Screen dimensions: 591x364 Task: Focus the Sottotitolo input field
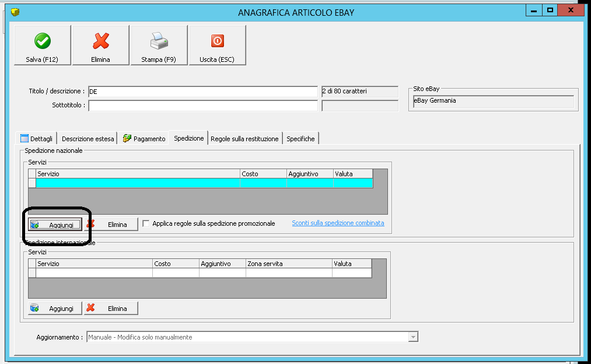[x=203, y=106]
